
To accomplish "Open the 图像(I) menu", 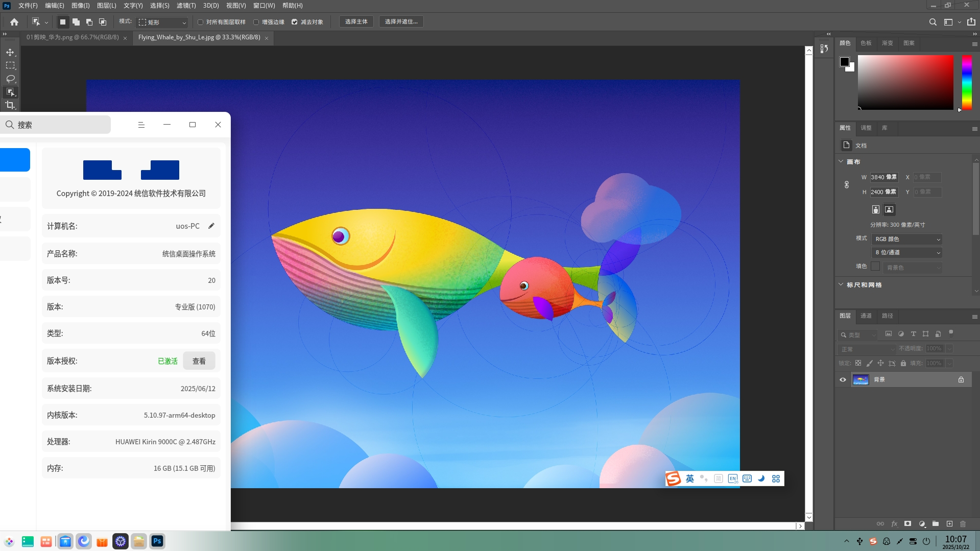I will pos(80,6).
